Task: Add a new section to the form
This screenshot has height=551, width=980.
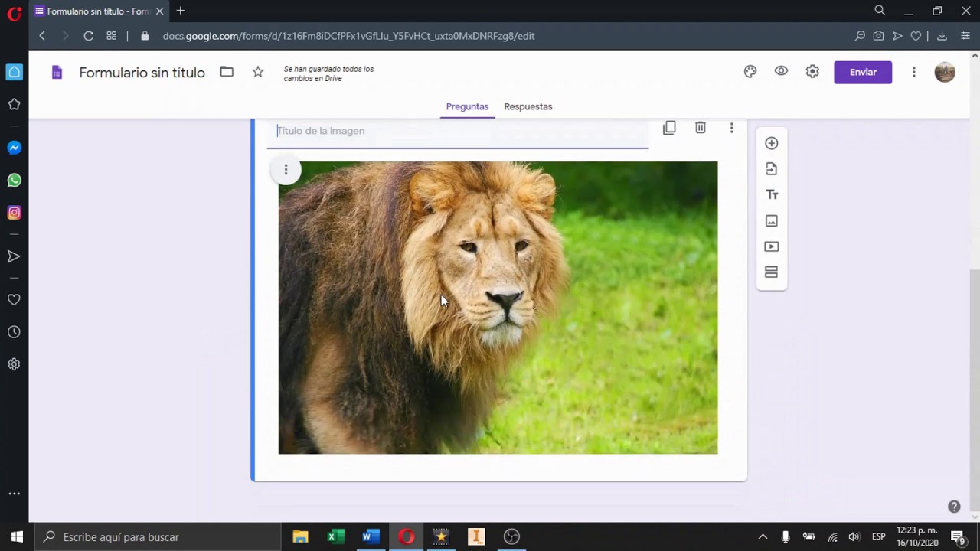Action: [771, 272]
